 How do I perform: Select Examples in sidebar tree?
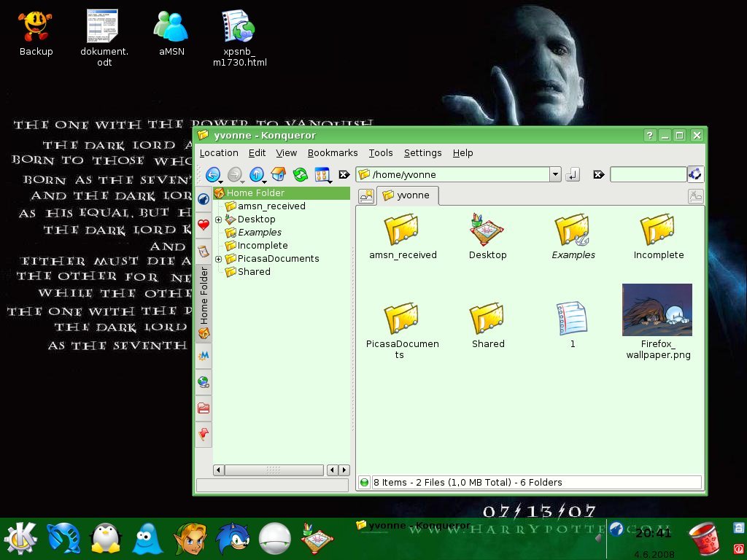pyautogui.click(x=259, y=233)
